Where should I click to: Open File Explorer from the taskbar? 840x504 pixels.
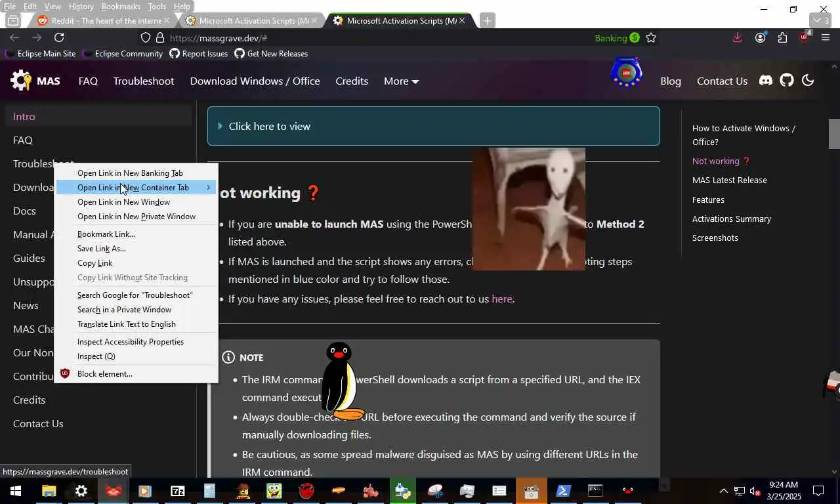pyautogui.click(x=49, y=491)
